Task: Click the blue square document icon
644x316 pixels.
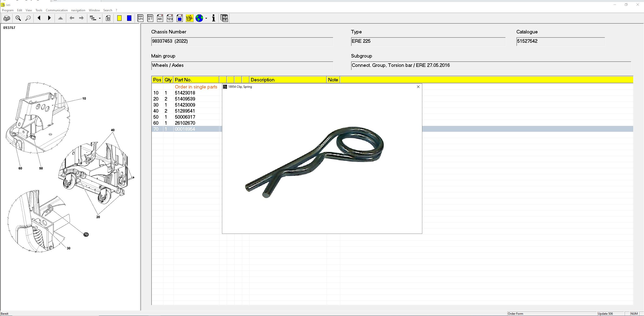Action: (x=180, y=18)
